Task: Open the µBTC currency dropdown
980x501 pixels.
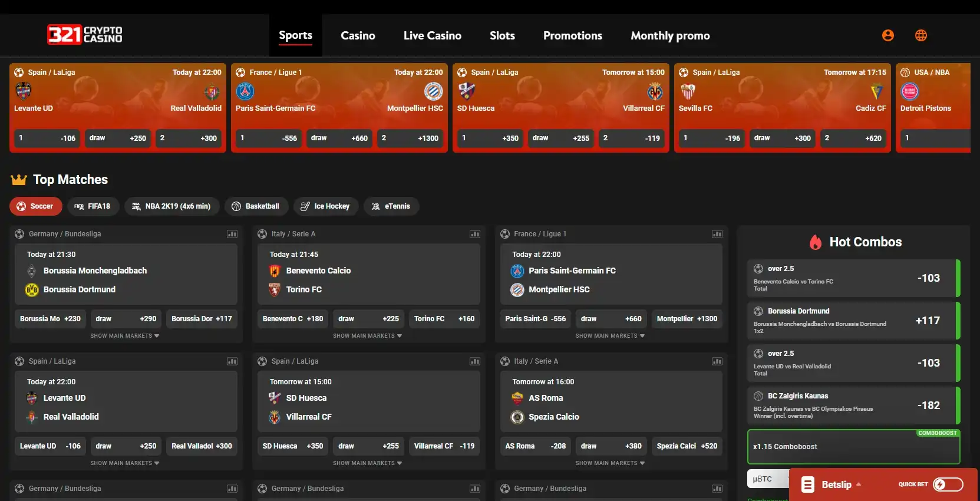Action: pos(767,479)
